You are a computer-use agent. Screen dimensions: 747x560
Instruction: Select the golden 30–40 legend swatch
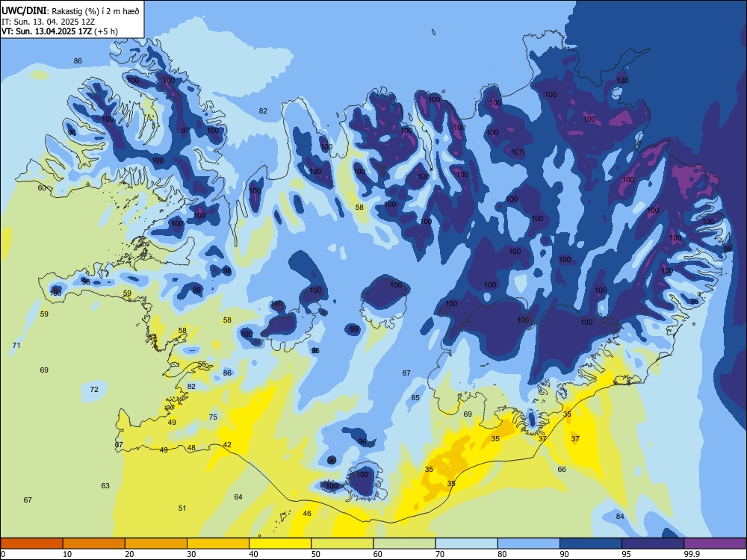tap(218, 544)
